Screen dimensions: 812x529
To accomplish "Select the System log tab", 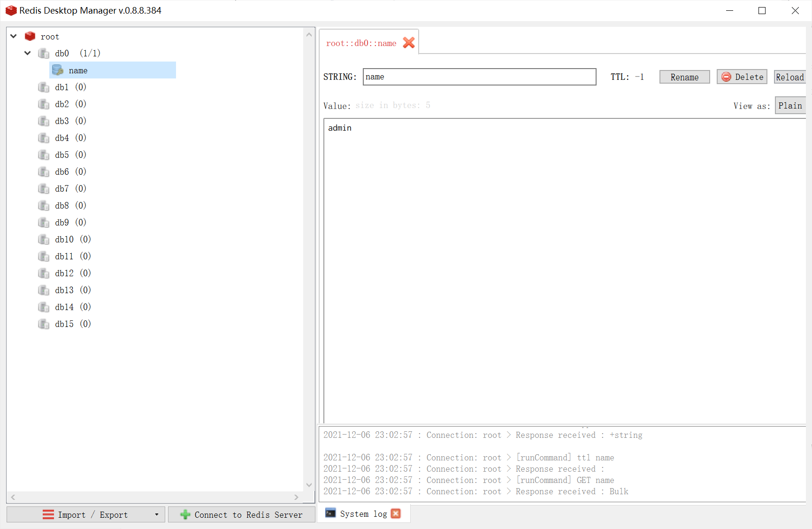I will coord(364,514).
